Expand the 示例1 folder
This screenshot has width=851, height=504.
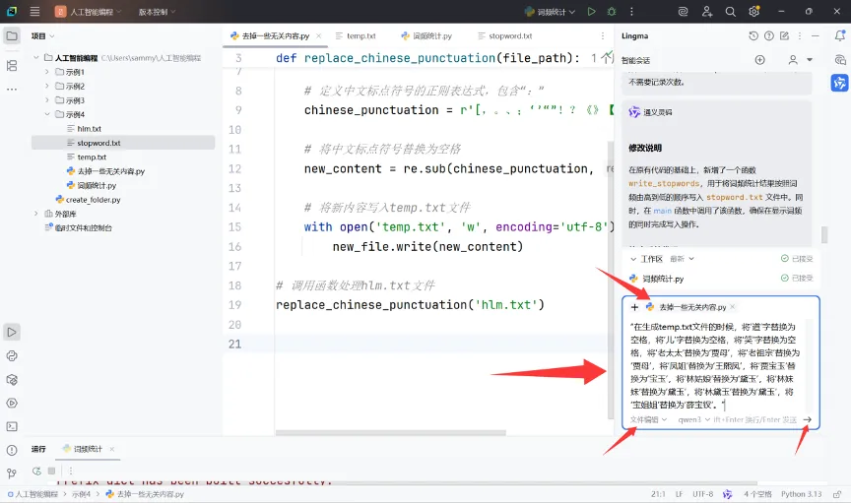point(46,72)
